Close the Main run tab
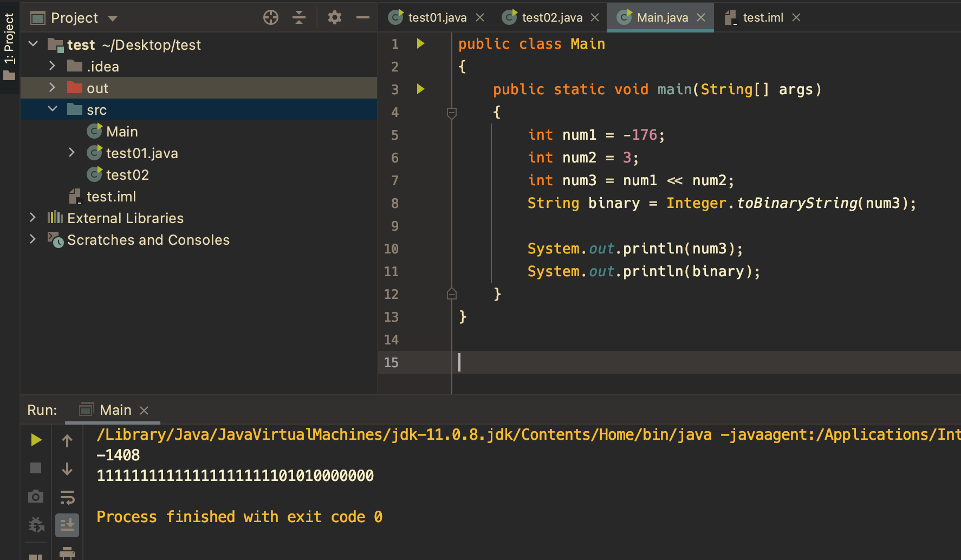This screenshot has height=560, width=961. (144, 411)
